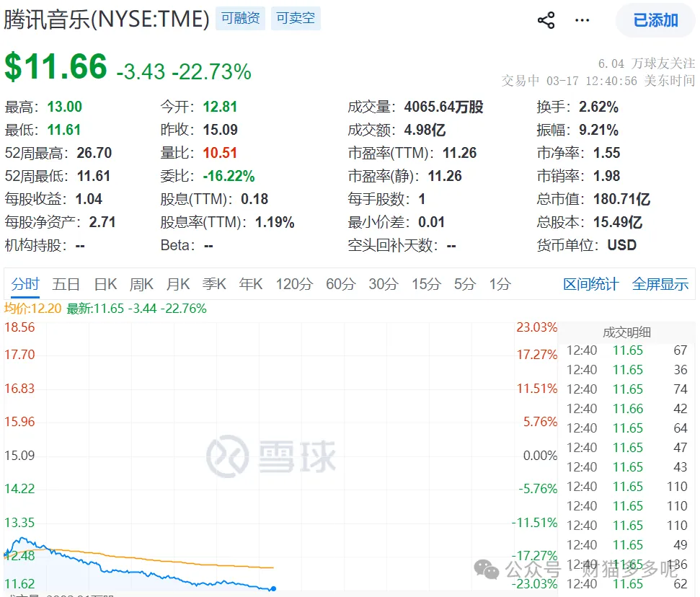Click the share icon

[x=546, y=20]
